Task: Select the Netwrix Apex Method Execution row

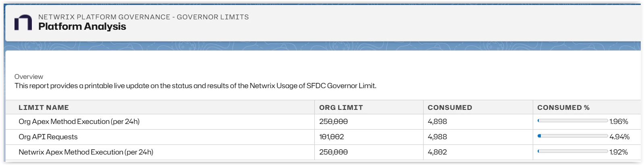Action: click(86, 152)
